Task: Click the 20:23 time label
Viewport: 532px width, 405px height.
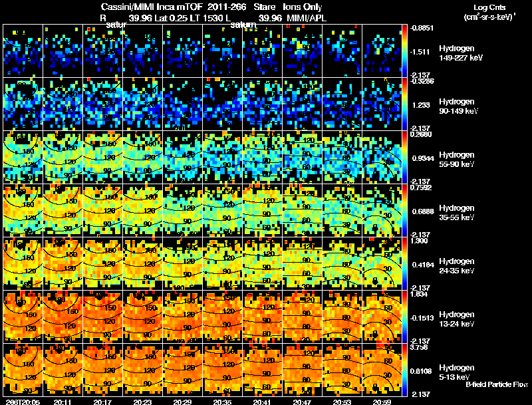Action: click(x=142, y=402)
